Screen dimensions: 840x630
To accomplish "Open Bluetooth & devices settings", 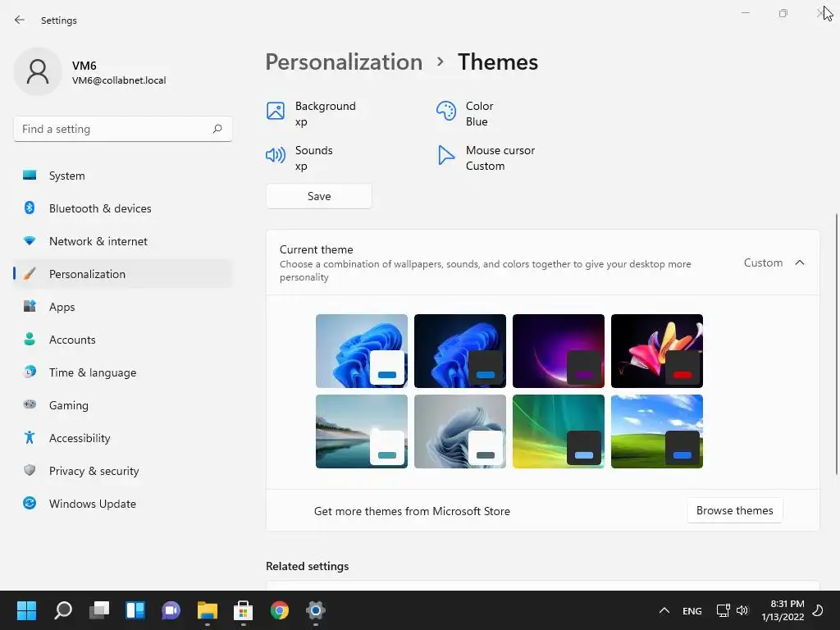I will pyautogui.click(x=123, y=208).
